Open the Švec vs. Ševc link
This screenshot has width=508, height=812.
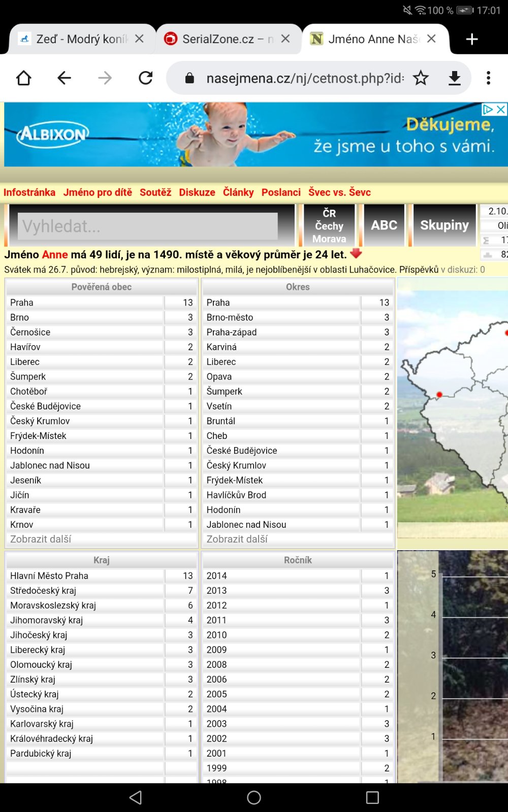pos(339,192)
